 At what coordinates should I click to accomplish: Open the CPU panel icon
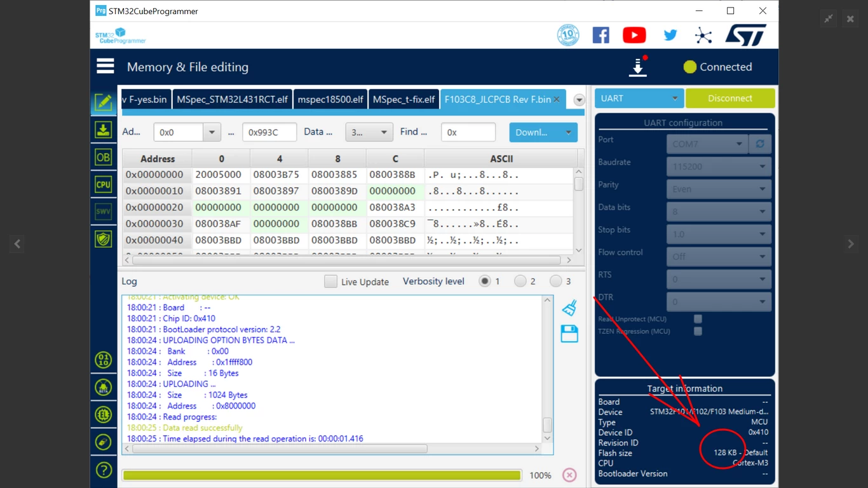[x=104, y=184]
